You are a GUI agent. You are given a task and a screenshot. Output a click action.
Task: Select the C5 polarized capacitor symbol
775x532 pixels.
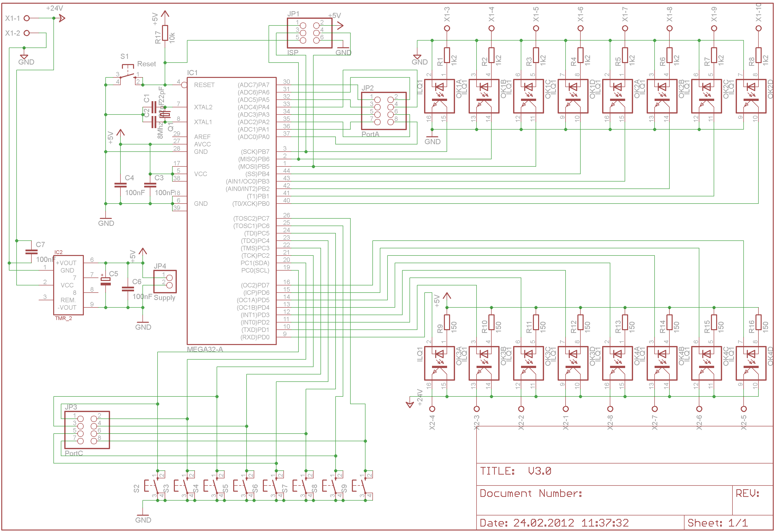[105, 281]
